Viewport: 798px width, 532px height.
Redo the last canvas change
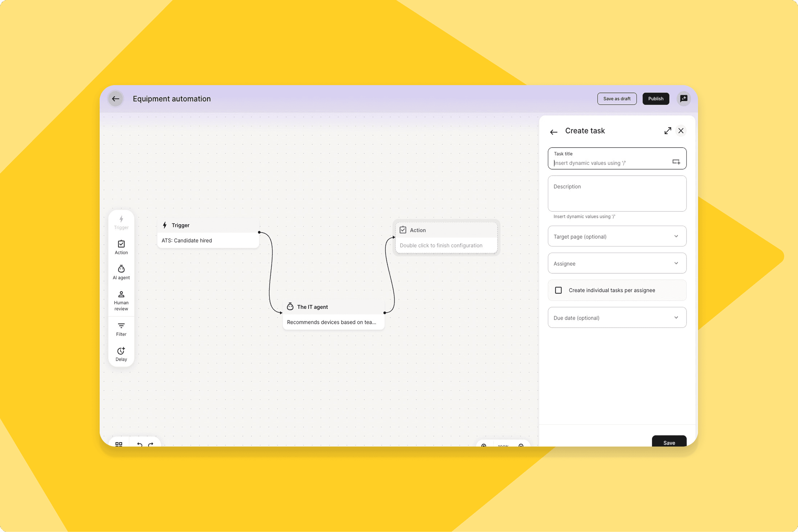pyautogui.click(x=151, y=444)
